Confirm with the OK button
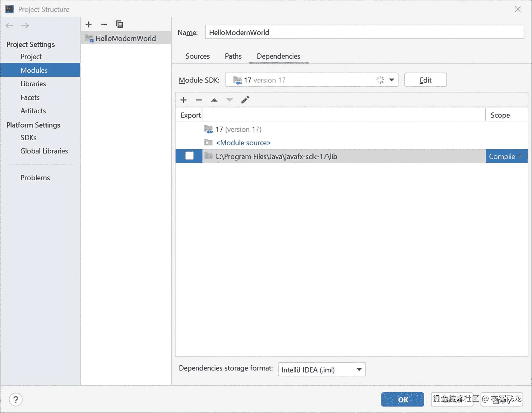Screen dimensions: 532x413 [402, 400]
